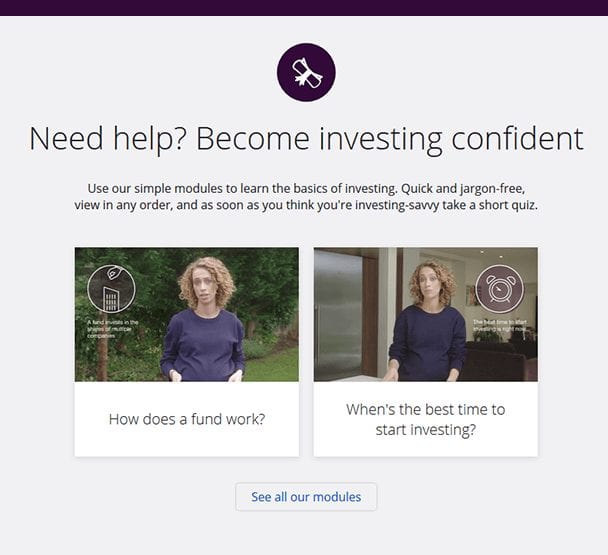The image size is (608, 555).
Task: Click caption 'The best time to start investing'
Action: click(500, 325)
